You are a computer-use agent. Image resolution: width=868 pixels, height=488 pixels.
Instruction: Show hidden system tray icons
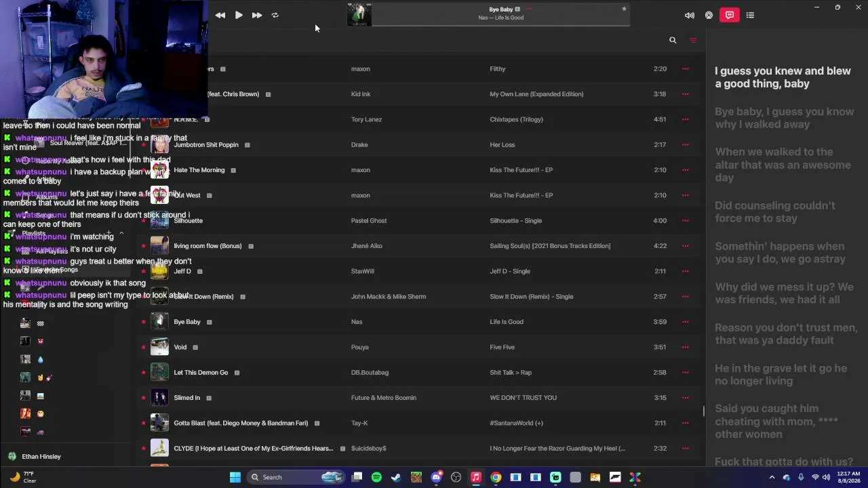pos(772,477)
